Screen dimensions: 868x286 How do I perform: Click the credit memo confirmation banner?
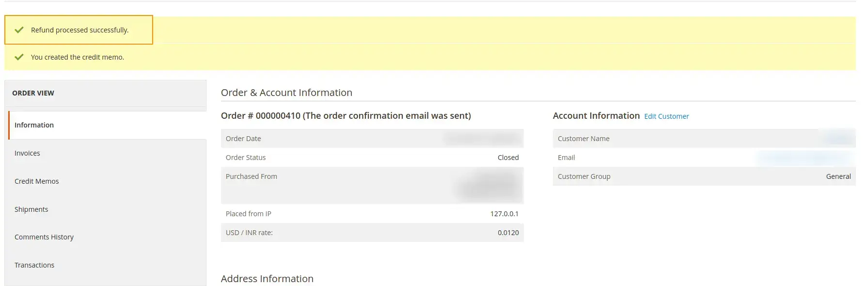(77, 57)
